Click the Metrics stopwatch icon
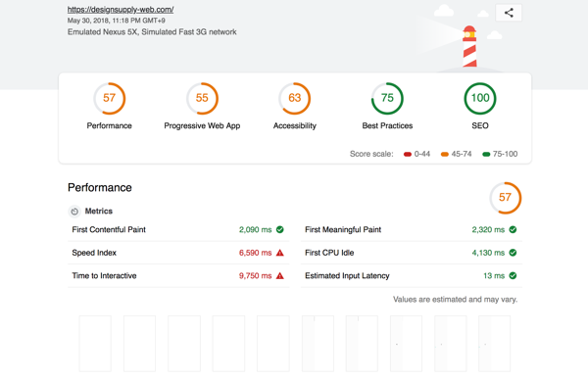 point(74,212)
